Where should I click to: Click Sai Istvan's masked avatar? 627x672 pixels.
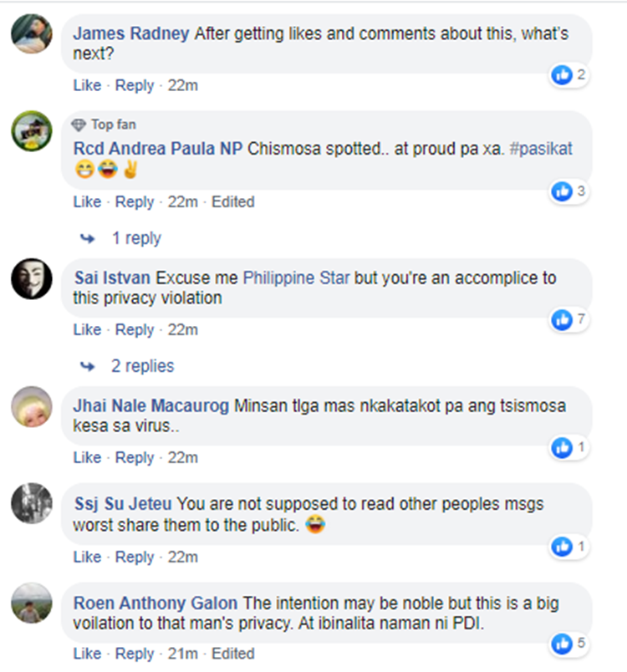pyautogui.click(x=32, y=278)
